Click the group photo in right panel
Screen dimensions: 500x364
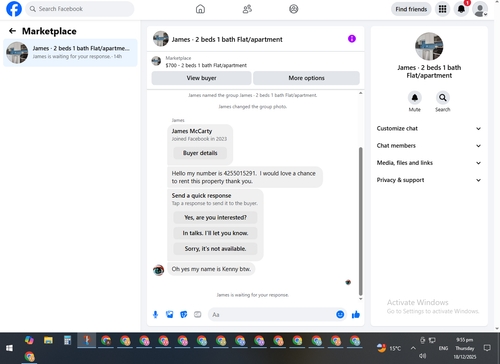(429, 46)
